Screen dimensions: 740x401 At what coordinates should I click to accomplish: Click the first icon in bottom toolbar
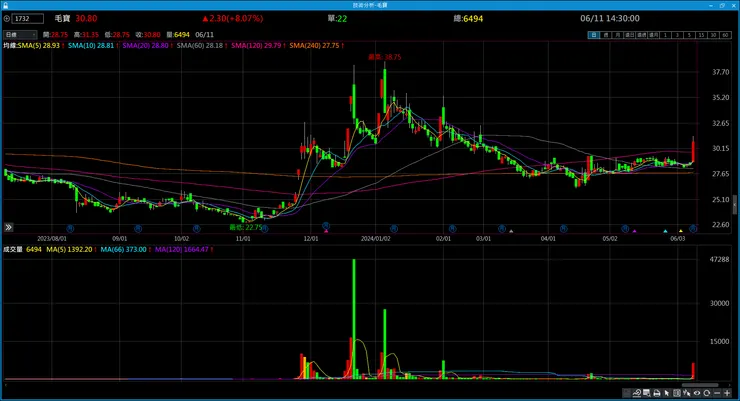pos(626,393)
